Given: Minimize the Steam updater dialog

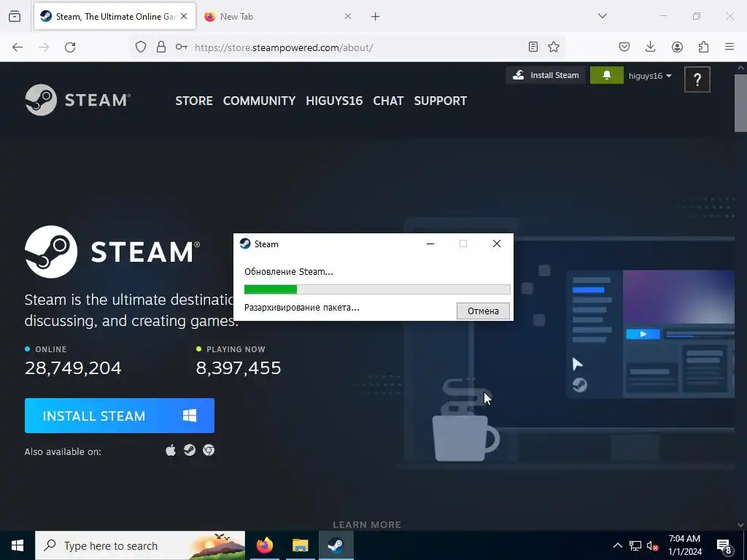Looking at the screenshot, I should 430,244.
